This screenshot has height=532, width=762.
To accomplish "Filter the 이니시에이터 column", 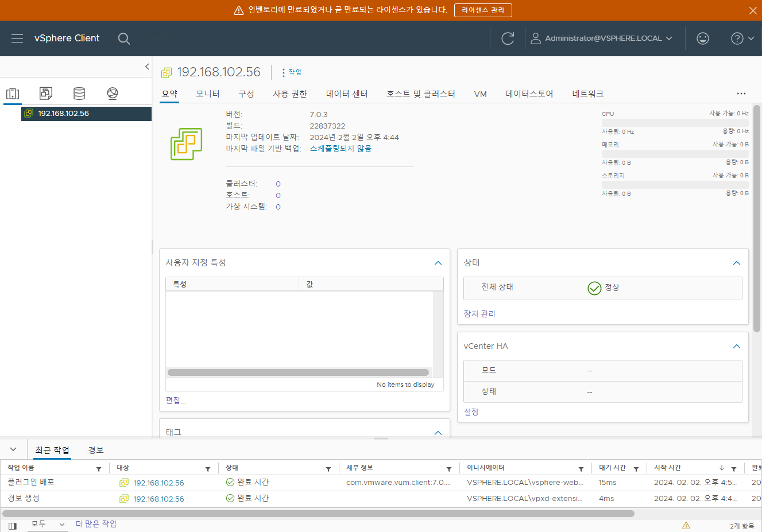I will 581,469.
